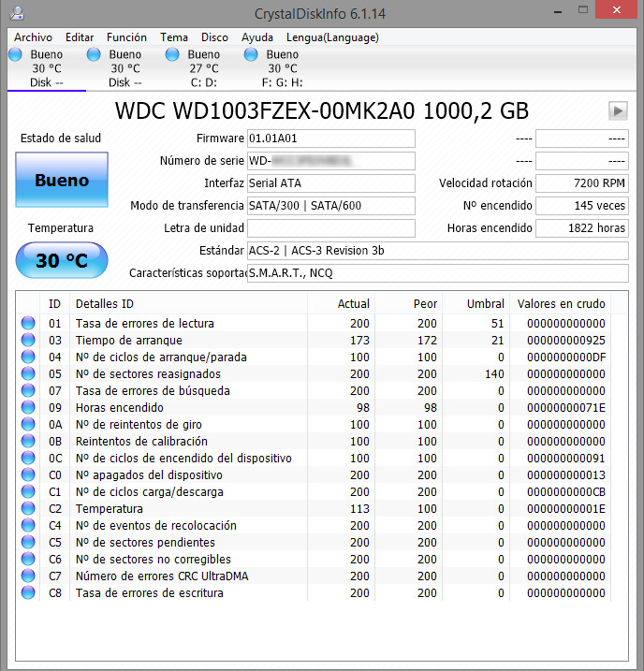This screenshot has height=671, width=644.
Task: Click the 30 °C temperature button
Action: 62,260
